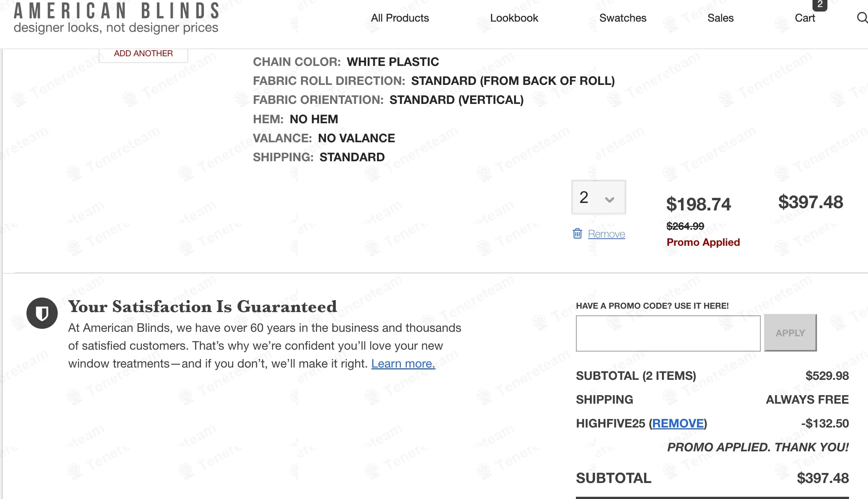Select the Sales navigation item
Viewport: 868px width, 499px height.
(720, 18)
